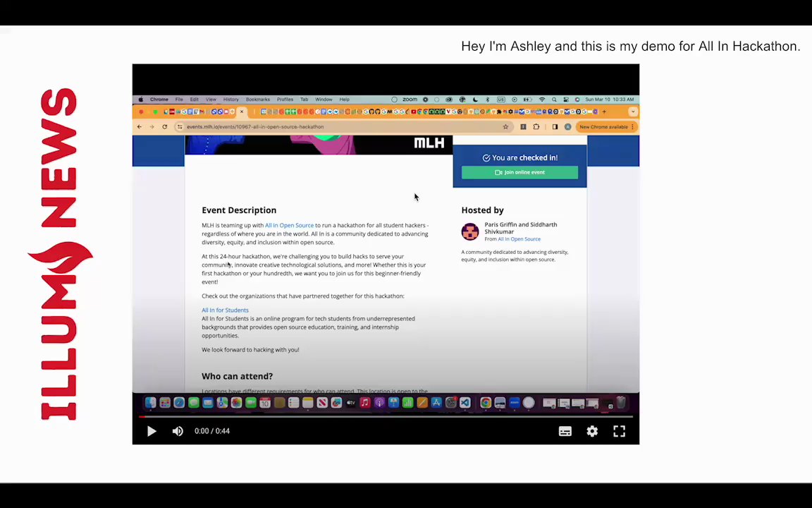Toggle video subtitles/captions
Viewport: 812px width, 508px height.
click(x=565, y=431)
